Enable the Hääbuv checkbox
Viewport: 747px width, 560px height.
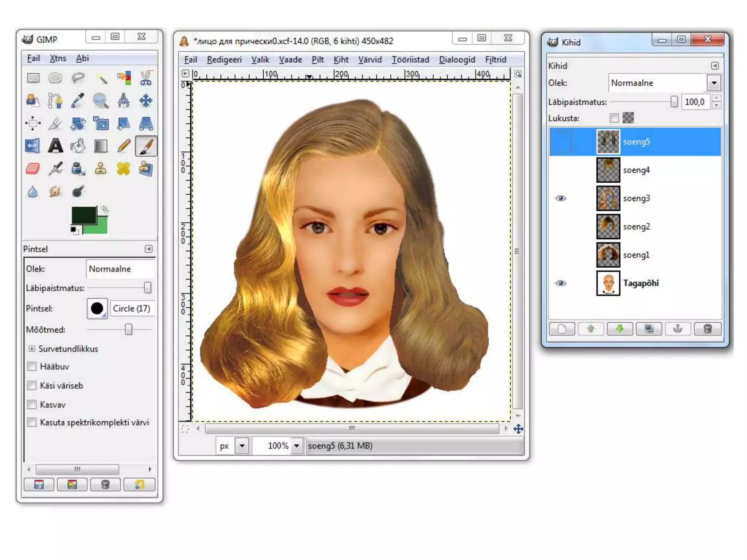pyautogui.click(x=32, y=366)
